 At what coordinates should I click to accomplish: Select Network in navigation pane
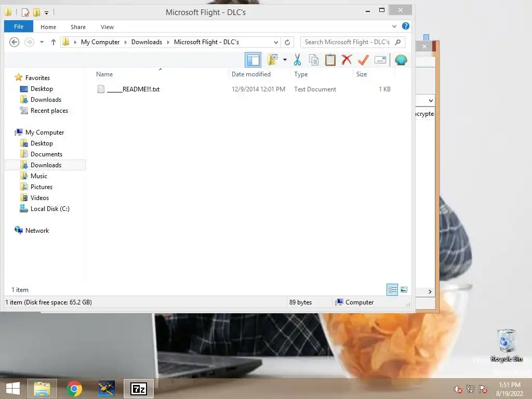click(x=37, y=230)
